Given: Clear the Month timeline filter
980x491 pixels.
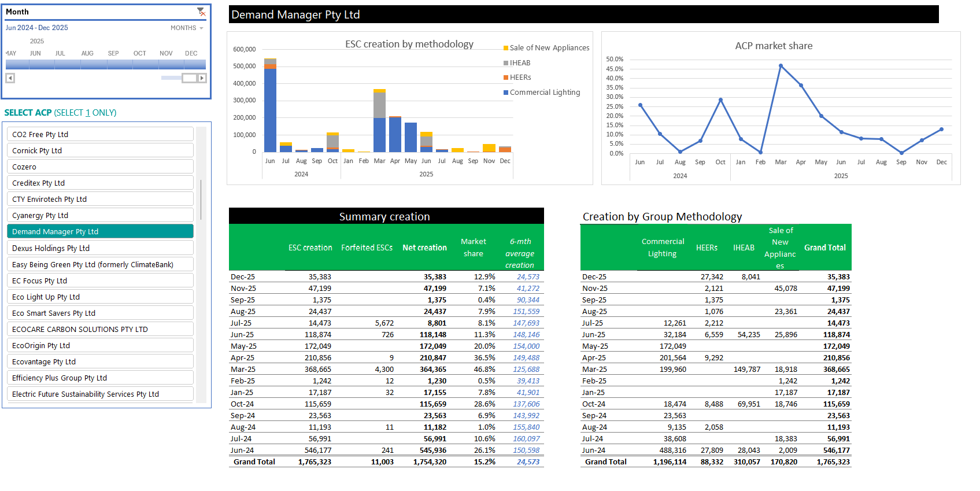Looking at the screenshot, I should tap(201, 12).
